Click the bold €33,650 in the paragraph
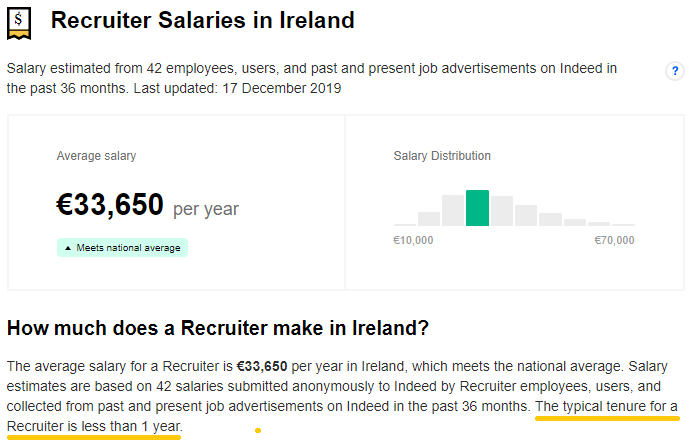This screenshot has height=444, width=692. pyautogui.click(x=262, y=366)
